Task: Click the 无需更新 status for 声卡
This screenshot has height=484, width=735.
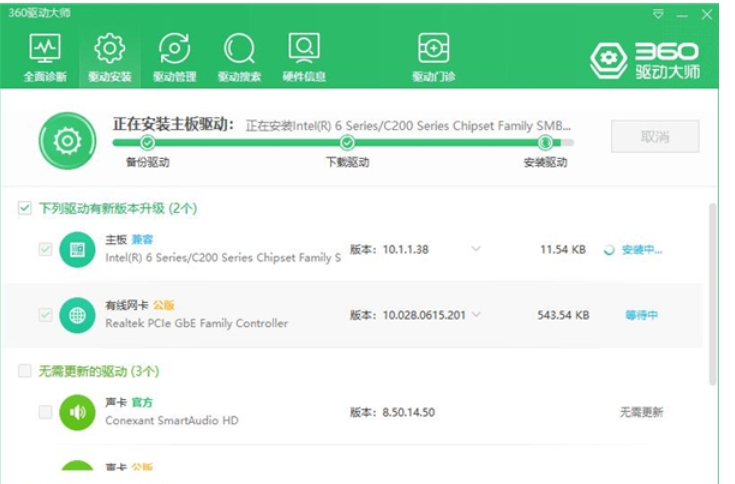Action: pos(641,412)
